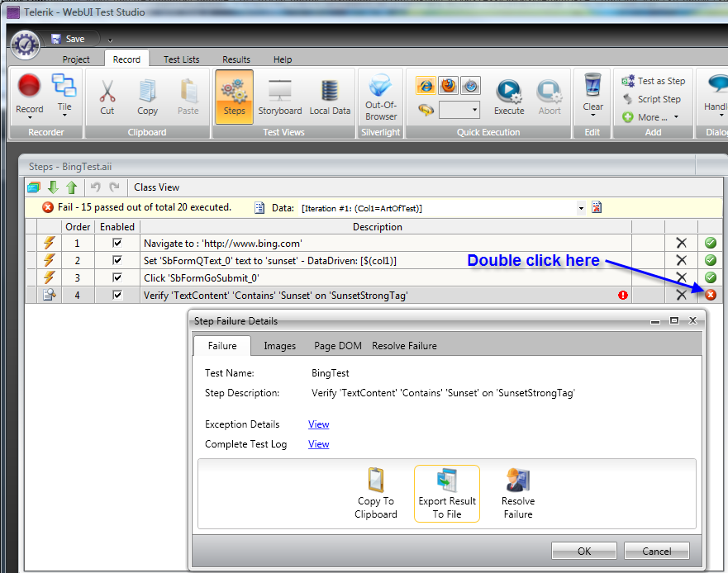728x573 pixels.
Task: Expand the More... add steps menu
Action: tap(651, 117)
